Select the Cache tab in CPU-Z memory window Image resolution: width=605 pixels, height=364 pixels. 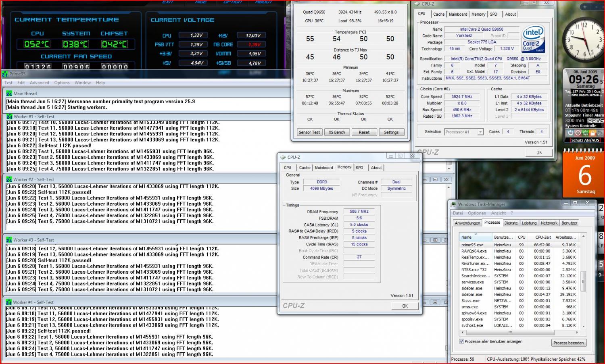[x=305, y=168]
